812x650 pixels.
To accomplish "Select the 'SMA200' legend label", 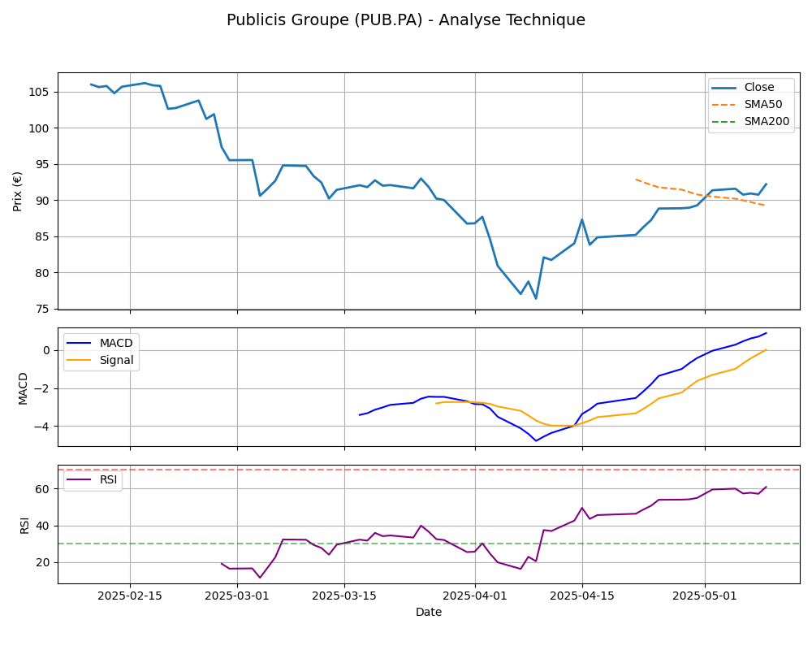I will point(767,121).
